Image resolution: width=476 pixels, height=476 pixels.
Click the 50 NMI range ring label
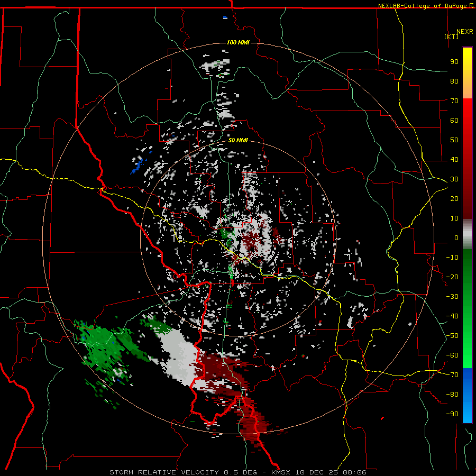(238, 140)
